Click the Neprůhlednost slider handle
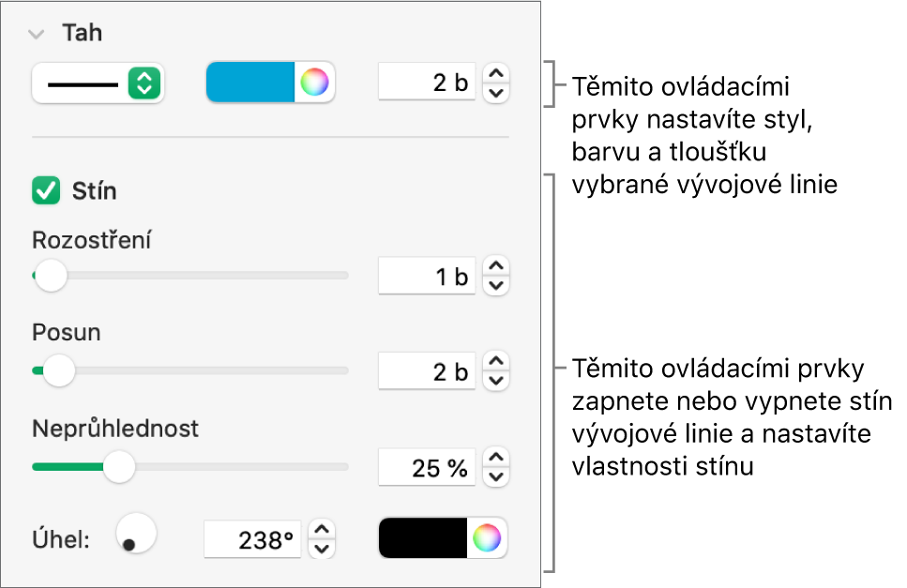Screen dimensions: 907x588 (x=118, y=466)
